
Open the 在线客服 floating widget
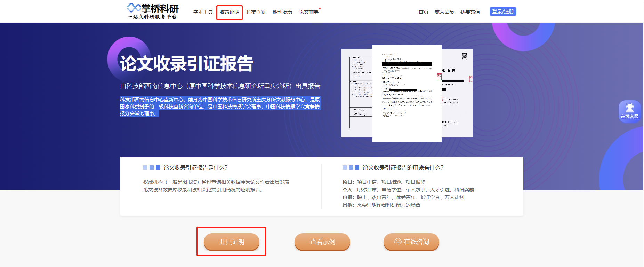630,111
